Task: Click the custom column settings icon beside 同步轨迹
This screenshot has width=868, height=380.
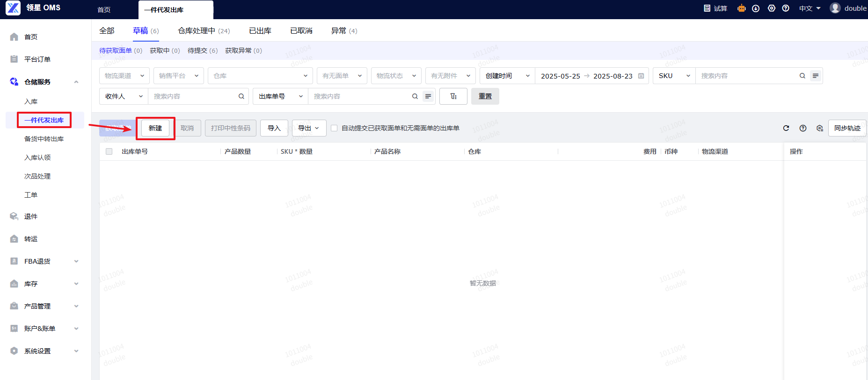Action: pyautogui.click(x=820, y=128)
